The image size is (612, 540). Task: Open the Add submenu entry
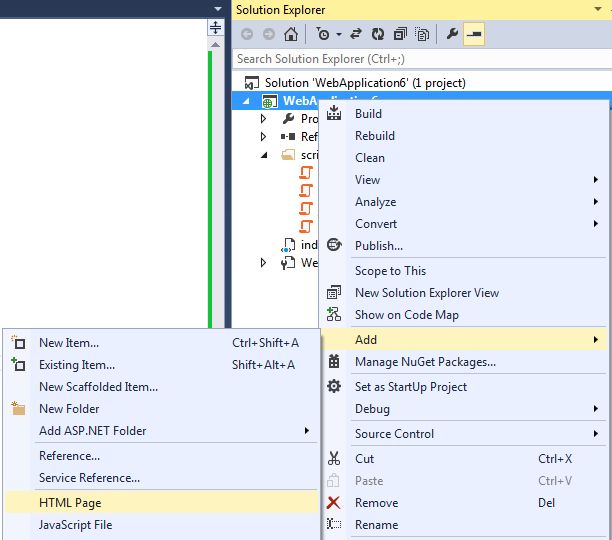pos(464,340)
